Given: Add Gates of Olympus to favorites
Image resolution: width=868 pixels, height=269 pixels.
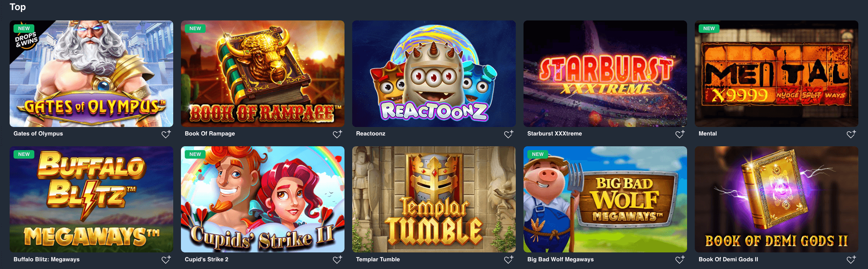Looking at the screenshot, I should [x=166, y=134].
